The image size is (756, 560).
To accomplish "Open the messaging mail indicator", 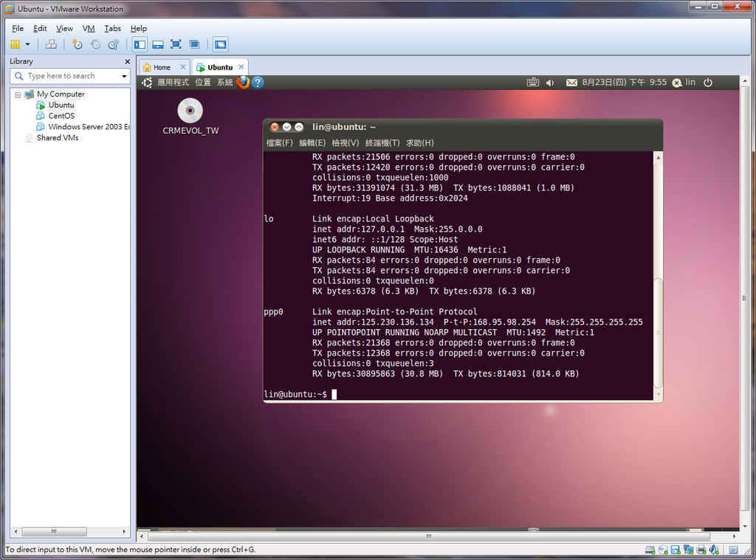I will (571, 83).
